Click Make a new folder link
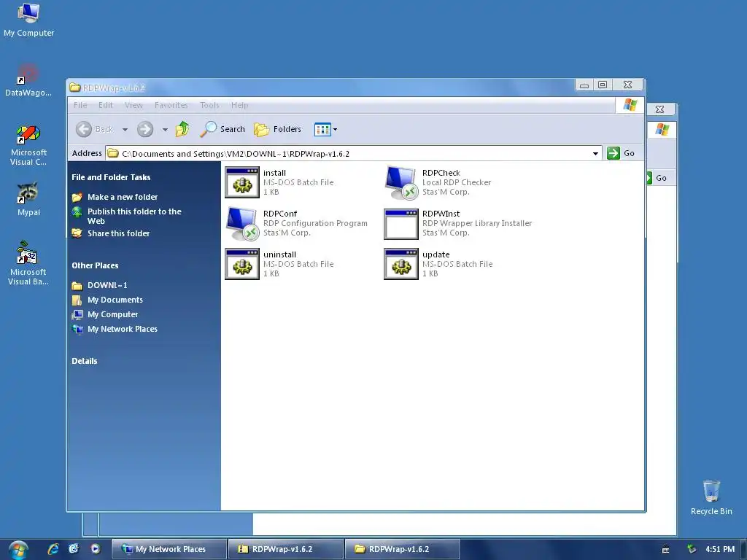Screen dimensions: 747x560 coord(123,197)
